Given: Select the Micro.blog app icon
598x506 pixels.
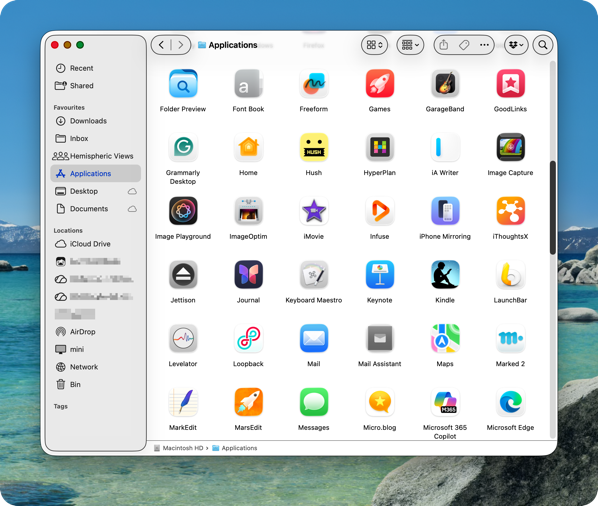Looking at the screenshot, I should click(379, 402).
